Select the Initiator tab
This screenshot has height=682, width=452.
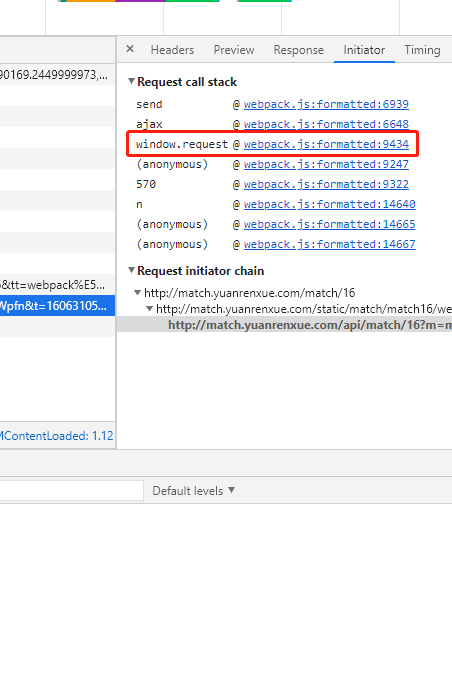coord(364,50)
